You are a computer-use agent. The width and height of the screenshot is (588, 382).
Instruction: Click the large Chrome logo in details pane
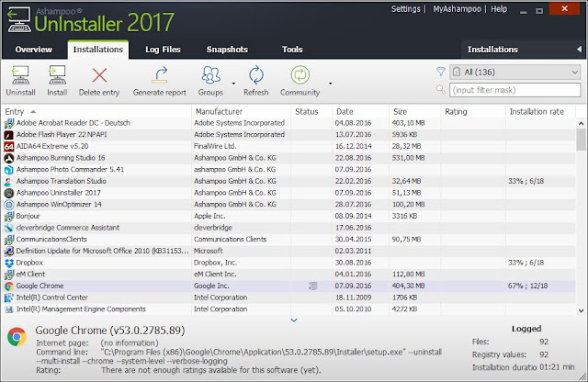pyautogui.click(x=17, y=337)
